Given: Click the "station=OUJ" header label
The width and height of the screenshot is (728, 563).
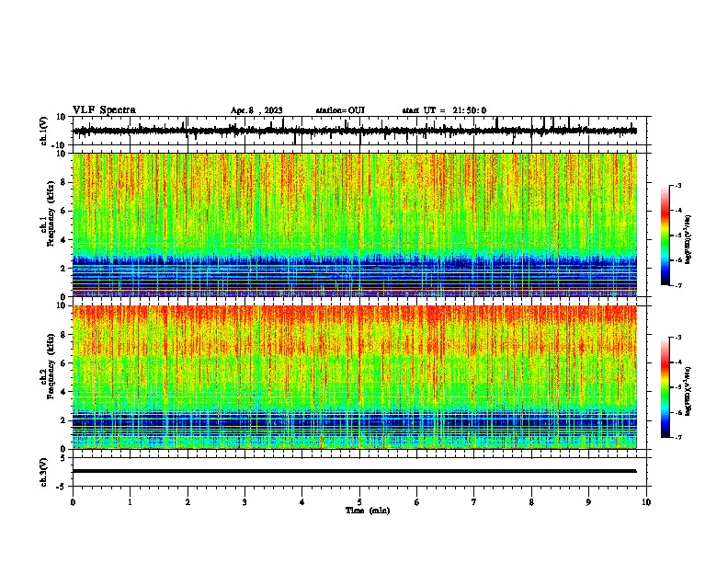Looking at the screenshot, I should click(340, 110).
